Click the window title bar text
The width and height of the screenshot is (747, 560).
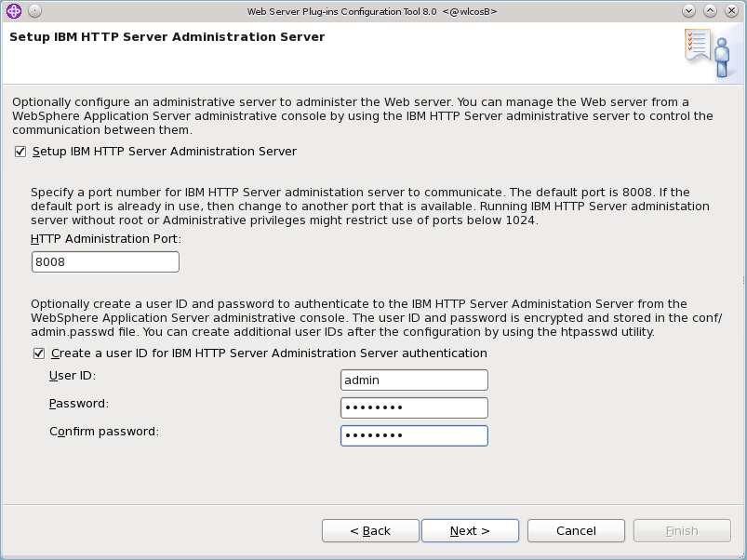(372, 11)
